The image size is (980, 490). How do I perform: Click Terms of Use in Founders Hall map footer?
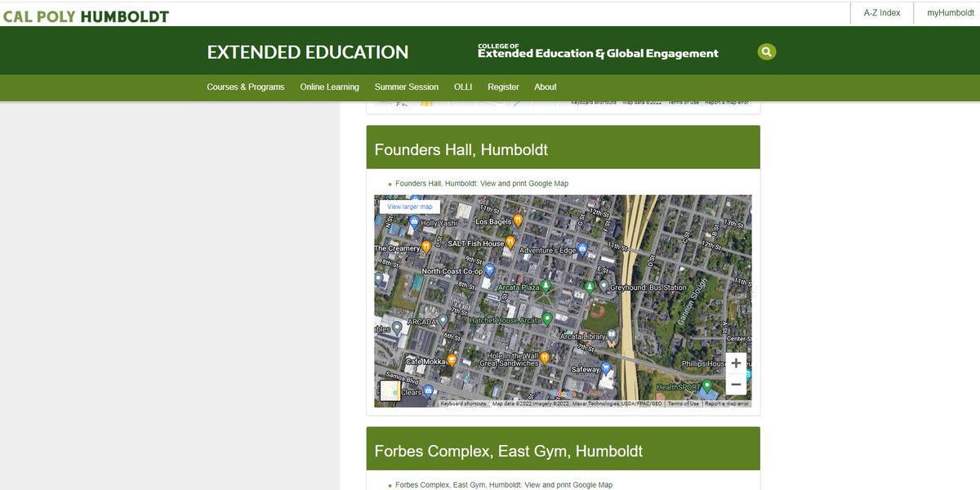pyautogui.click(x=684, y=403)
